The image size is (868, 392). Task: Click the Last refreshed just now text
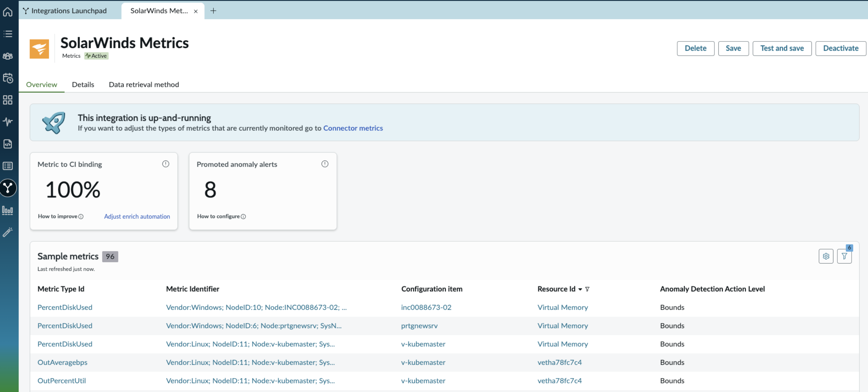click(66, 269)
